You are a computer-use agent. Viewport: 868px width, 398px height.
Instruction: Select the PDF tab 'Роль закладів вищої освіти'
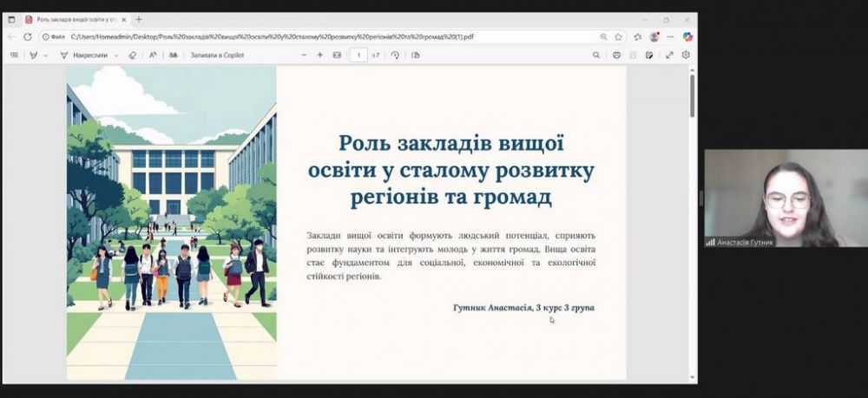pyautogui.click(x=76, y=19)
